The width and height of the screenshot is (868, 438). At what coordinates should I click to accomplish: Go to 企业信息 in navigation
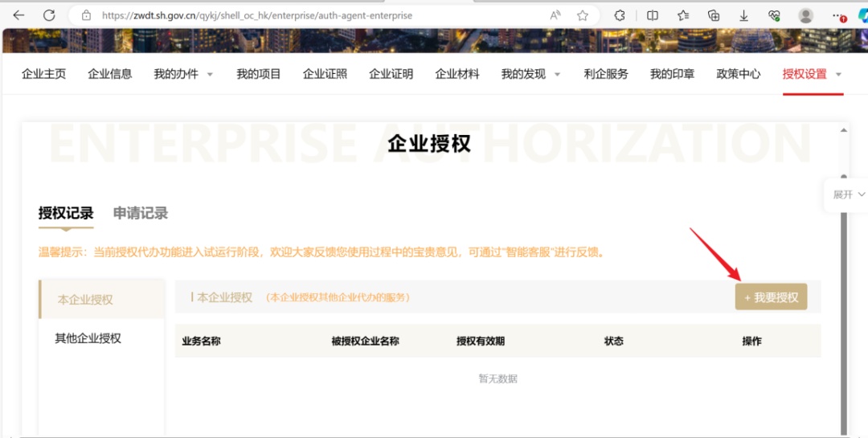tap(110, 74)
